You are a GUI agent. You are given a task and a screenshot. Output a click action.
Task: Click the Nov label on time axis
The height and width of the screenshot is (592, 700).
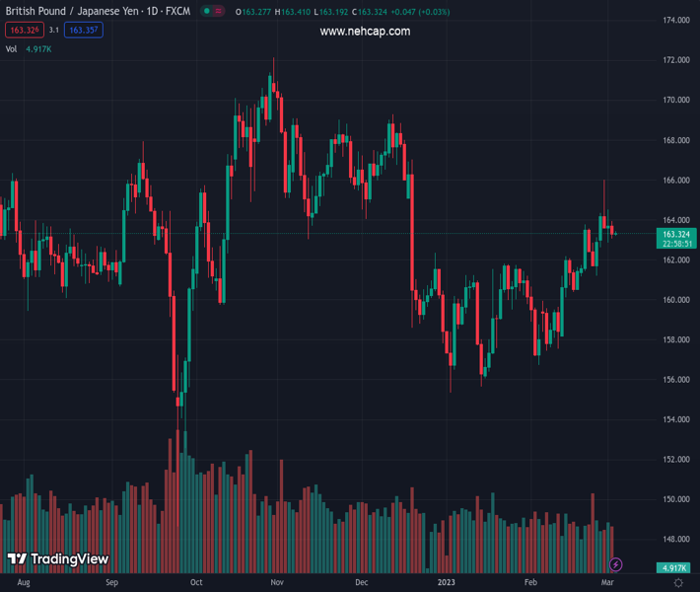coord(277,583)
